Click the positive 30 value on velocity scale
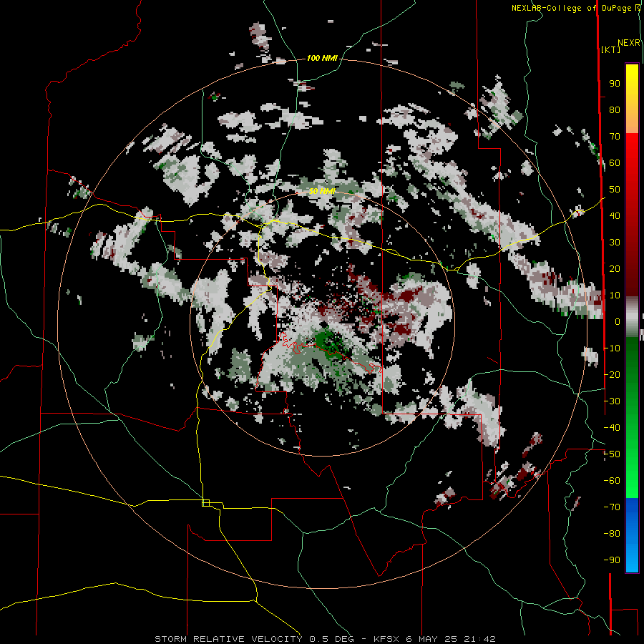Screen dimensions: 644x644 tap(615, 243)
